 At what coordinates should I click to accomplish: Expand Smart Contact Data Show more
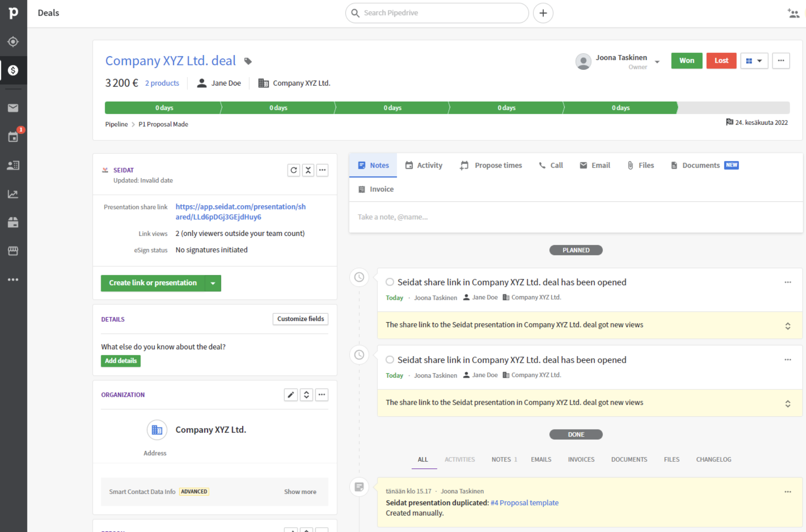click(300, 491)
